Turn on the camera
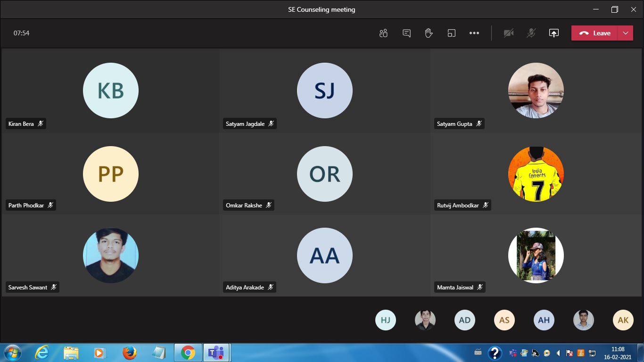Image resolution: width=644 pixels, height=362 pixels. click(508, 33)
